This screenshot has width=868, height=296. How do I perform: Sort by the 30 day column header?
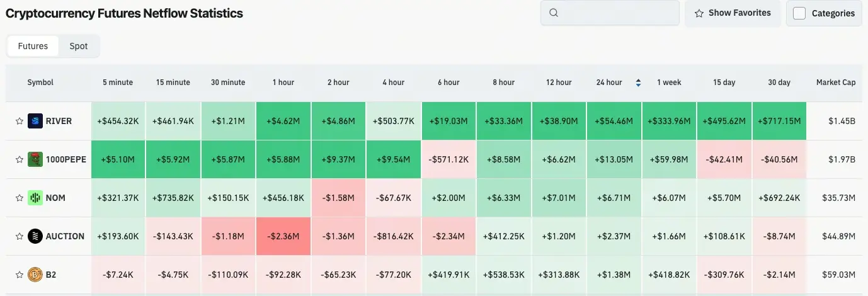point(779,83)
